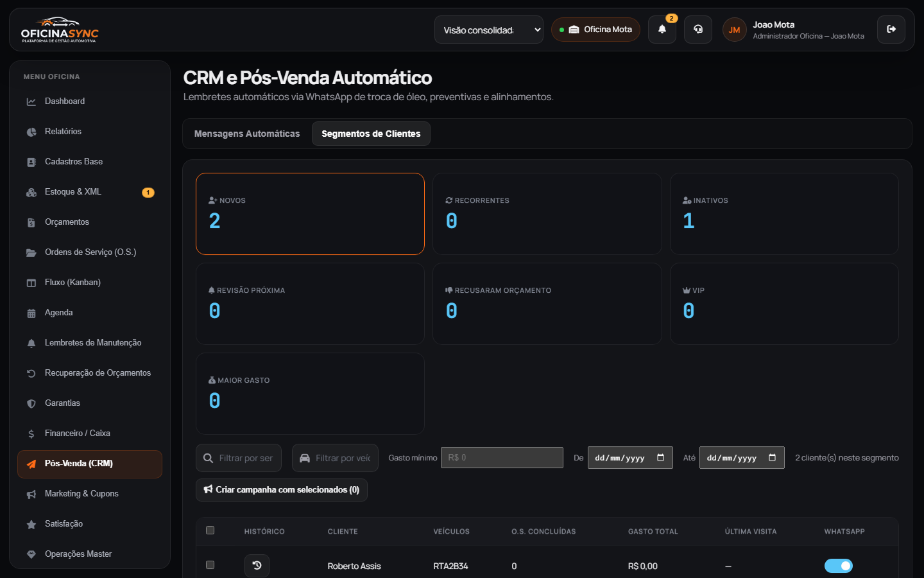Click the logout arrow icon
Image resolution: width=924 pixels, height=578 pixels.
click(891, 30)
